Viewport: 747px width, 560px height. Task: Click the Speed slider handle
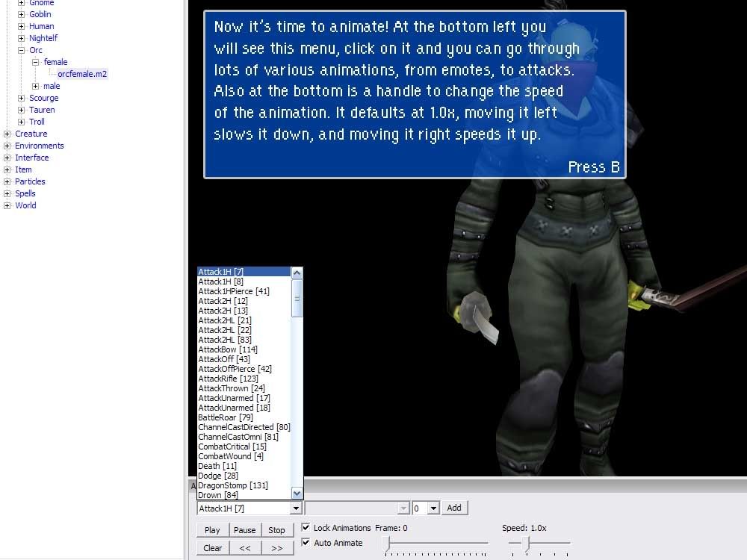click(526, 544)
